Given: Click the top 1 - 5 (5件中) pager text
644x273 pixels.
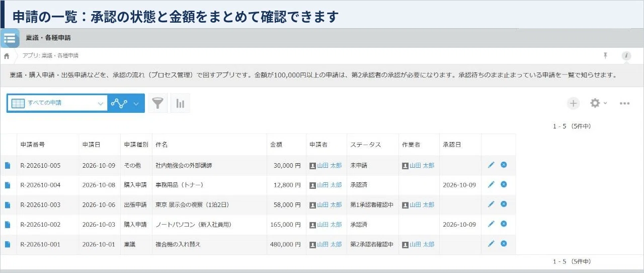Looking at the screenshot, I should [x=572, y=126].
